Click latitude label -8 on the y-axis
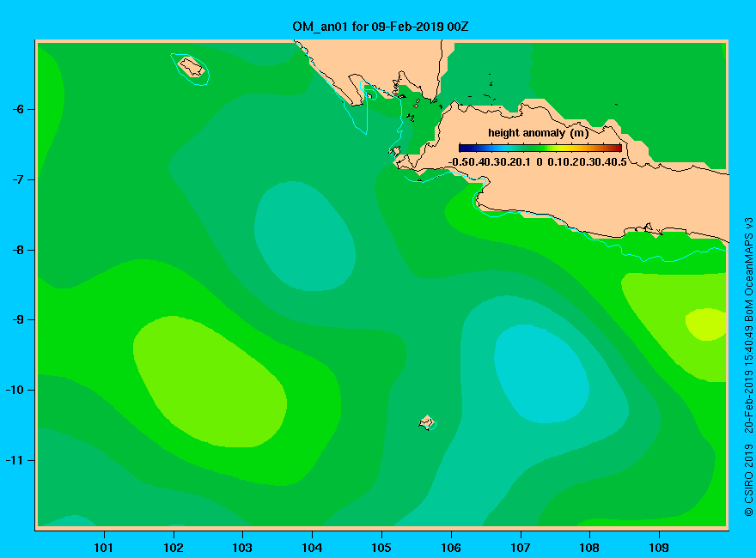Image resolution: width=756 pixels, height=558 pixels. click(x=17, y=250)
